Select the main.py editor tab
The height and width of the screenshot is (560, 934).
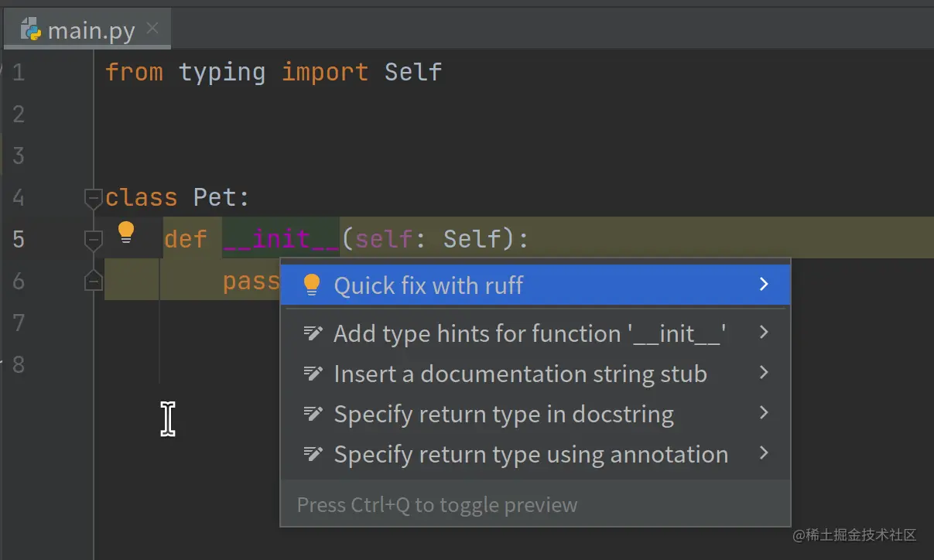coord(87,29)
